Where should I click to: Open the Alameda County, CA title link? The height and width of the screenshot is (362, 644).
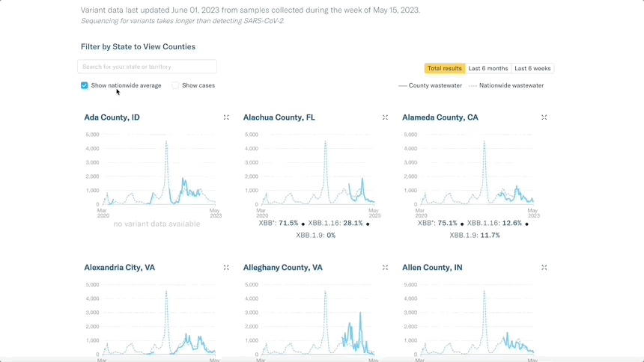click(440, 117)
